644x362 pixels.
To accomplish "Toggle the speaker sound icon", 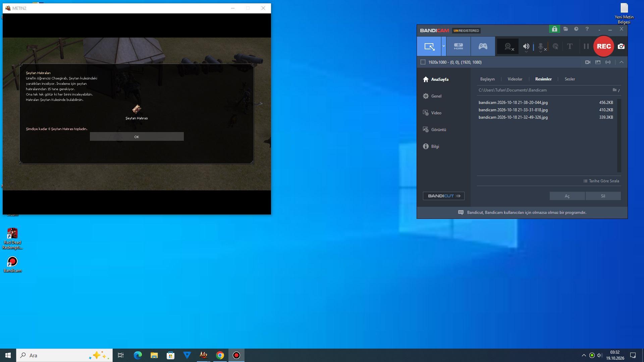I will (526, 47).
